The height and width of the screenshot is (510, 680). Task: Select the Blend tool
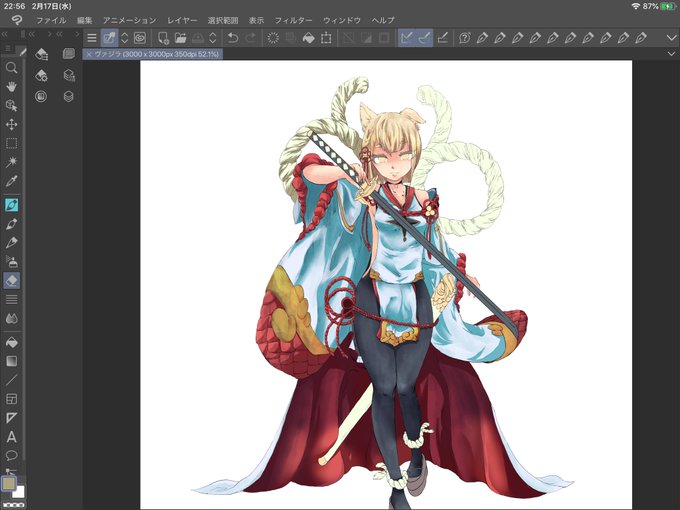(x=11, y=318)
